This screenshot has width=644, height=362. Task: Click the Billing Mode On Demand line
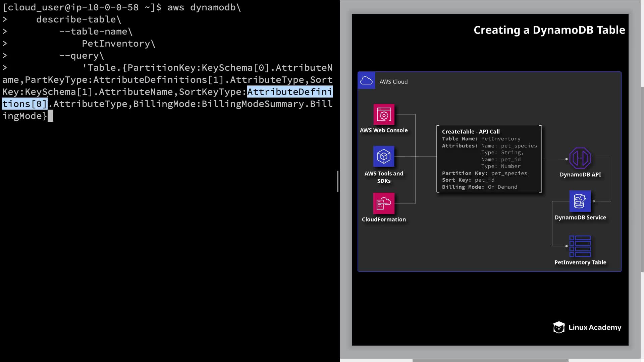(x=479, y=187)
